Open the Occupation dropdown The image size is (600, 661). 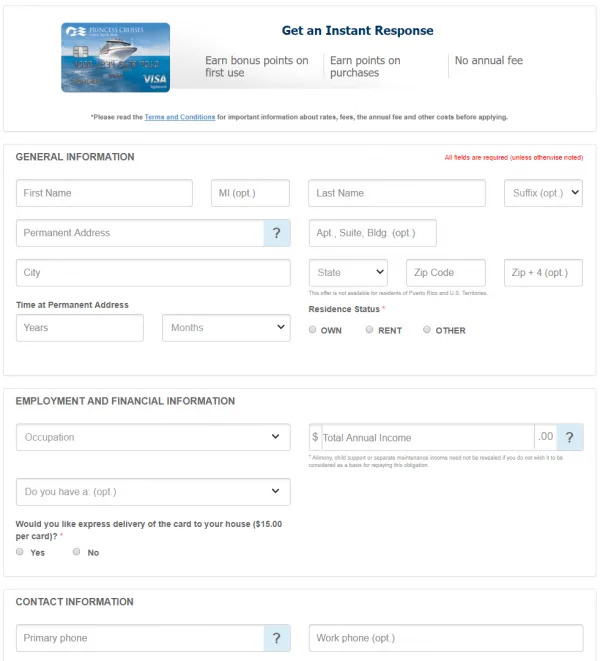click(153, 437)
